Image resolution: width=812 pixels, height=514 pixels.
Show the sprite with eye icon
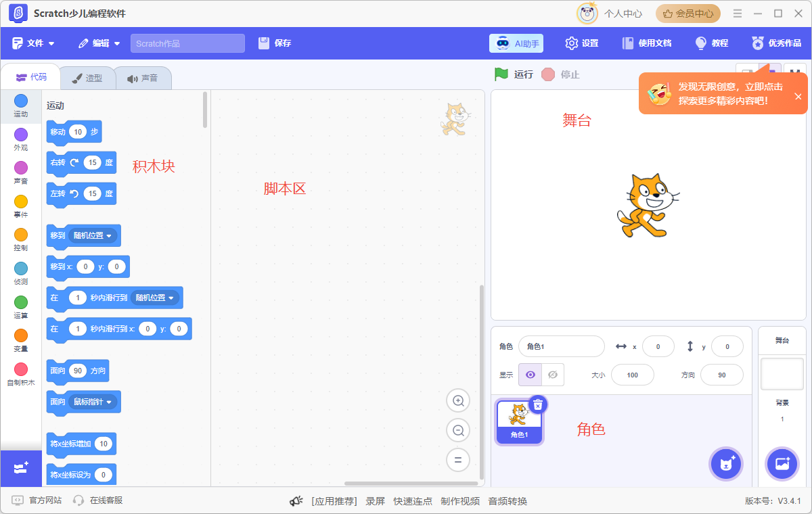coord(530,375)
